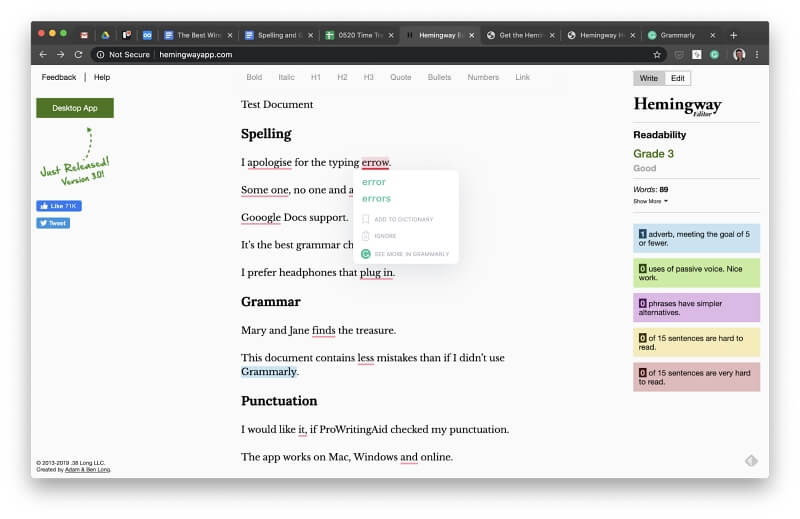The width and height of the screenshot is (800, 519).
Task: Insert a Link from toolbar
Action: (522, 77)
